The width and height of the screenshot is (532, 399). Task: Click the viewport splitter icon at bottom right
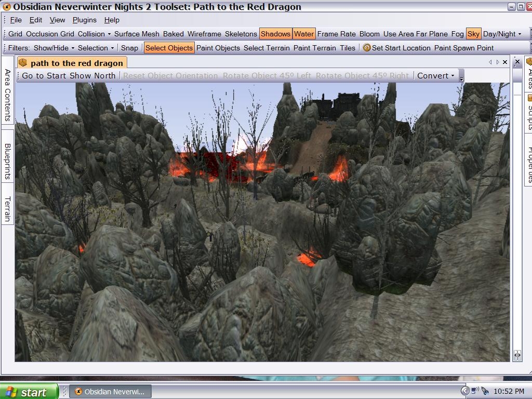517,355
